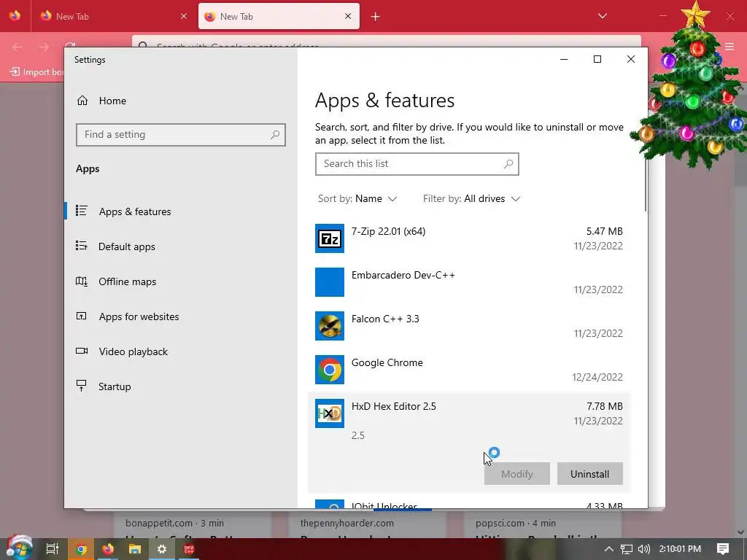This screenshot has width=747, height=560.
Task: Open Apps for websites page
Action: pyautogui.click(x=139, y=316)
